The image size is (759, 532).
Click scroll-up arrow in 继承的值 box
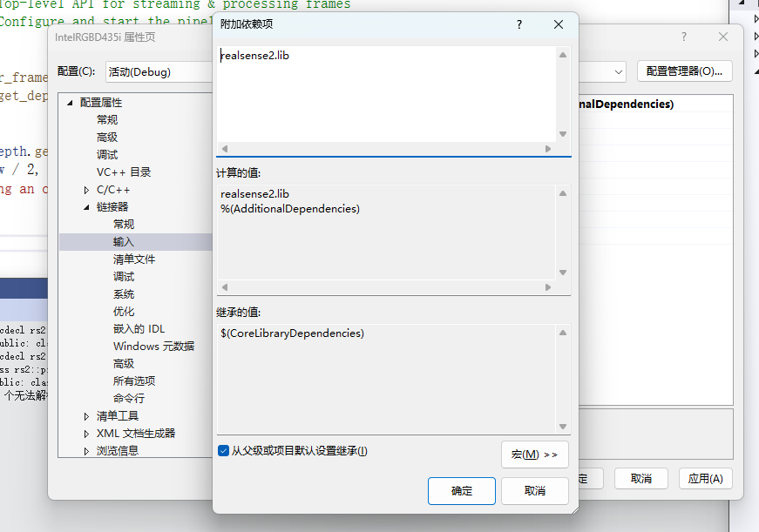563,333
